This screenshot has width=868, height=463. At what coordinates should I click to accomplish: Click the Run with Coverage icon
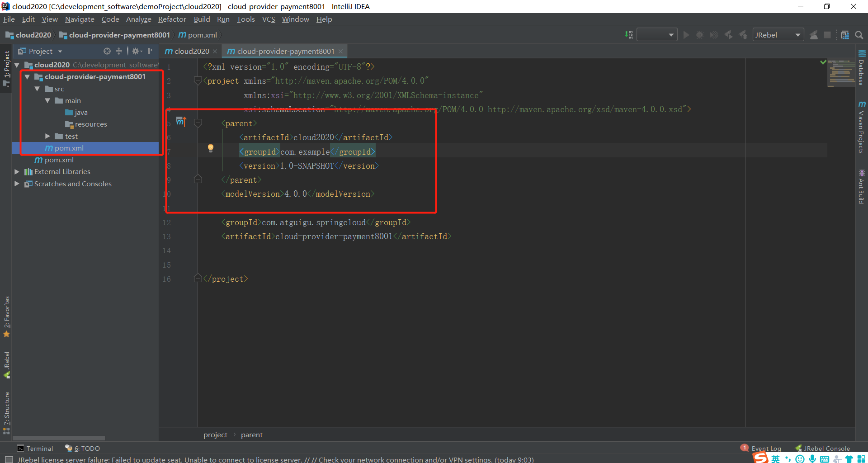714,35
